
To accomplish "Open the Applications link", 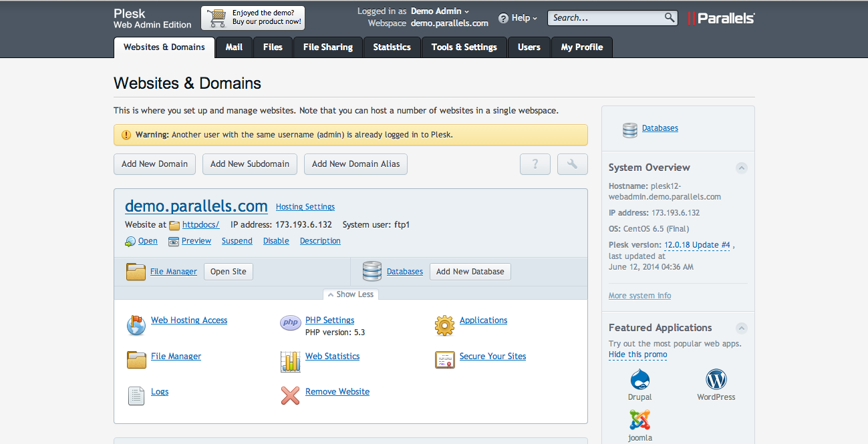I will [484, 320].
